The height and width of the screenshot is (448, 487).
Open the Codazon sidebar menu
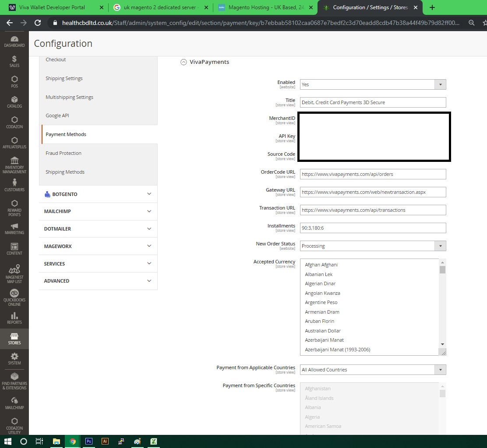click(x=14, y=122)
